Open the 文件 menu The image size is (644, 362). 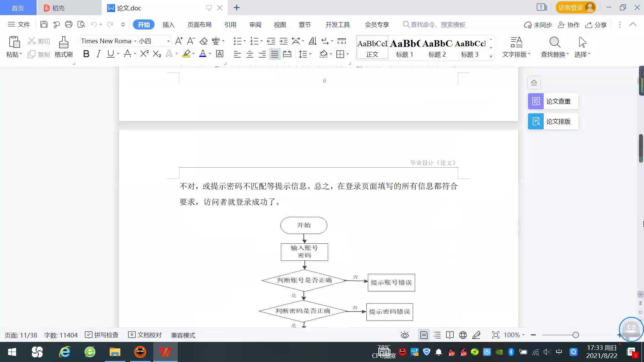[19, 24]
